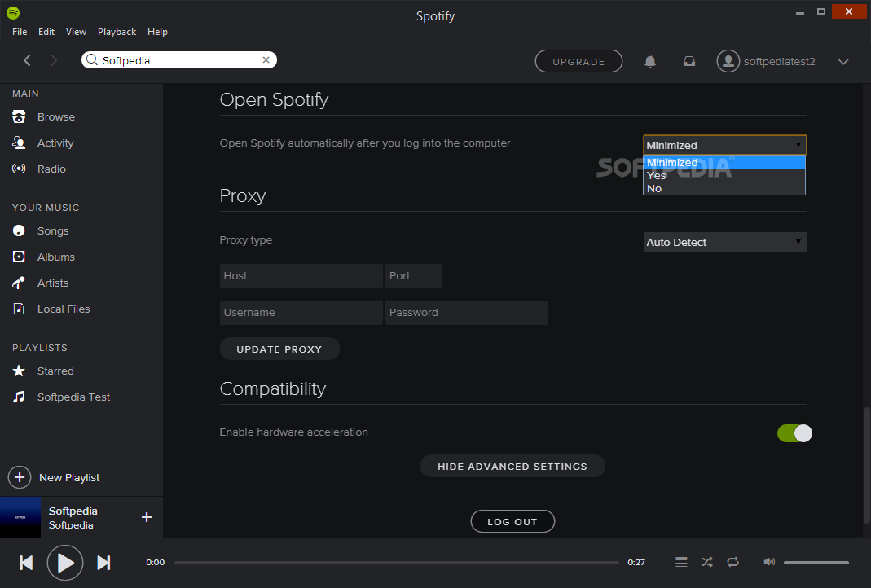Click the Activity sidebar icon

click(19, 143)
